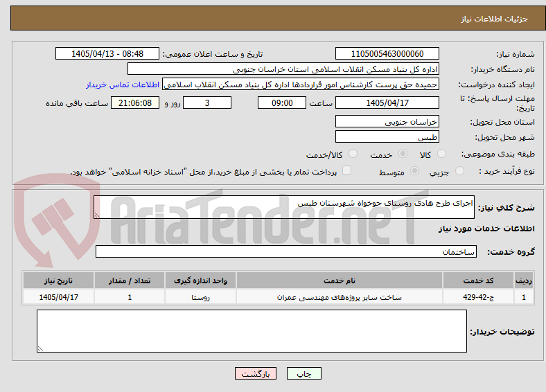
Task: Click the buyer notes textarea resize handle
Action: [40, 348]
